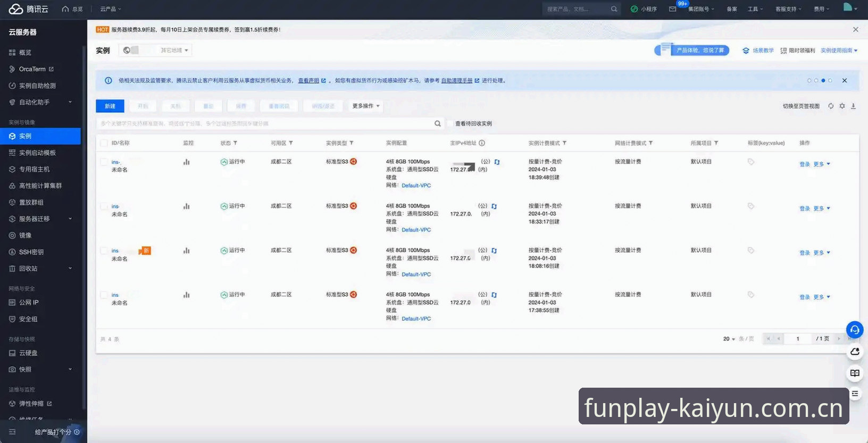
Task: Open the 更多操作 dropdown
Action: [x=366, y=106]
